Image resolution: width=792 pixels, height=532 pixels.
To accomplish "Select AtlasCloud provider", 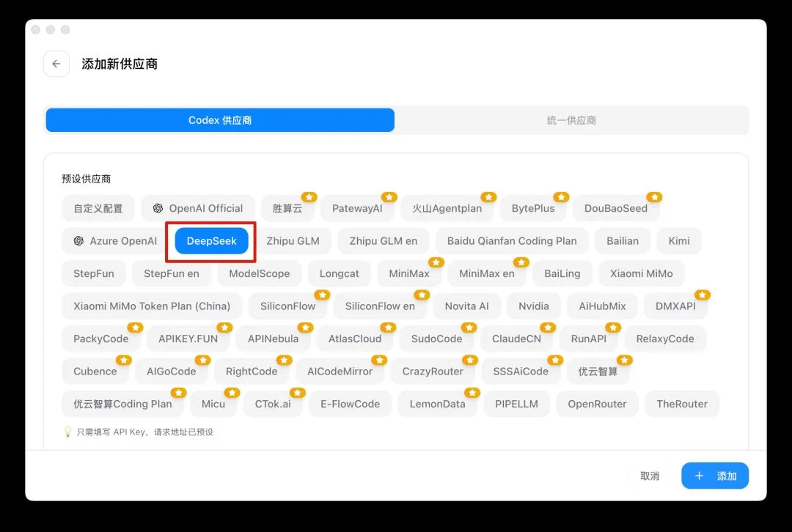I will click(355, 339).
